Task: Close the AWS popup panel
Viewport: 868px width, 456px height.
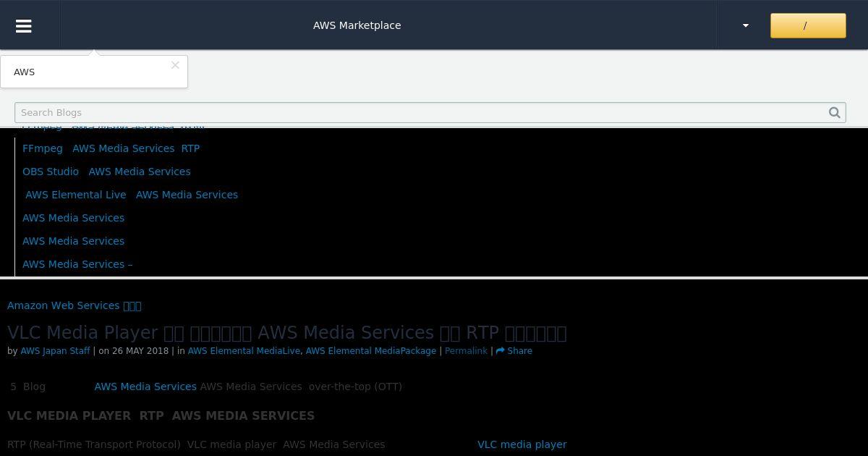Action: pyautogui.click(x=175, y=65)
